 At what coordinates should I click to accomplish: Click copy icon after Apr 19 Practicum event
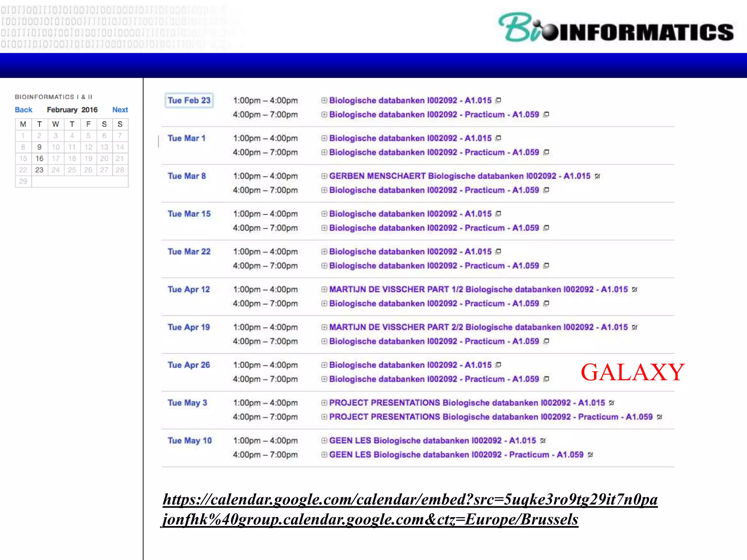(546, 342)
